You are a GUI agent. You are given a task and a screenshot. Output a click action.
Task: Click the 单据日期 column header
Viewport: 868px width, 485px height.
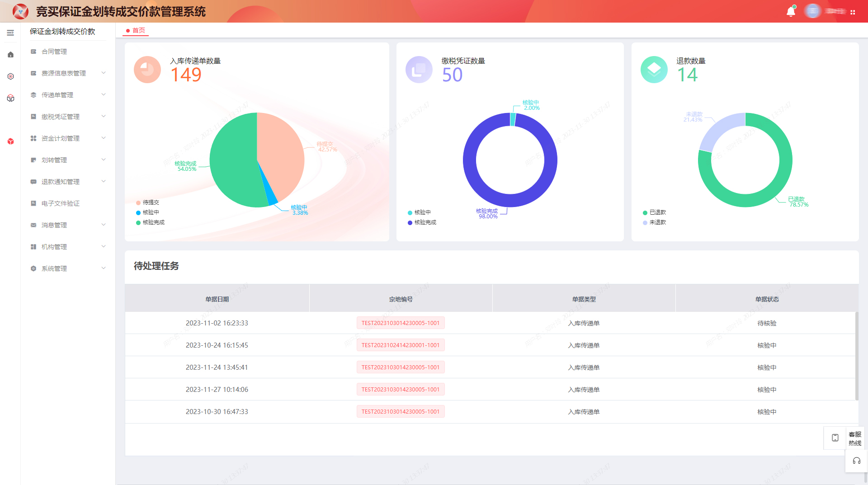click(217, 299)
